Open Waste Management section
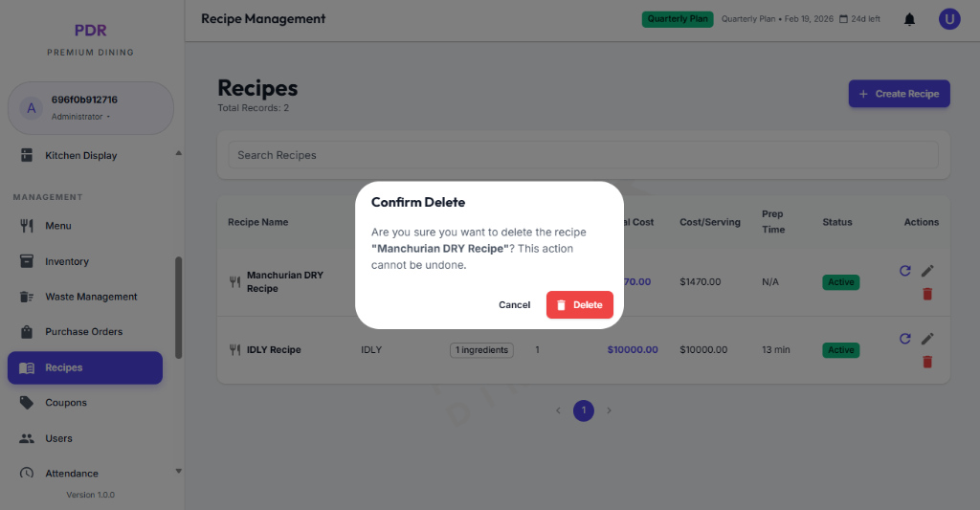Screen dimensions: 980x510 coord(91,297)
